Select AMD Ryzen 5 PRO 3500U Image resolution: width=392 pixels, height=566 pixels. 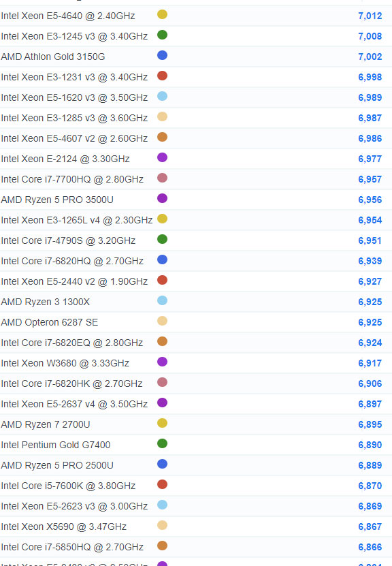click(57, 200)
